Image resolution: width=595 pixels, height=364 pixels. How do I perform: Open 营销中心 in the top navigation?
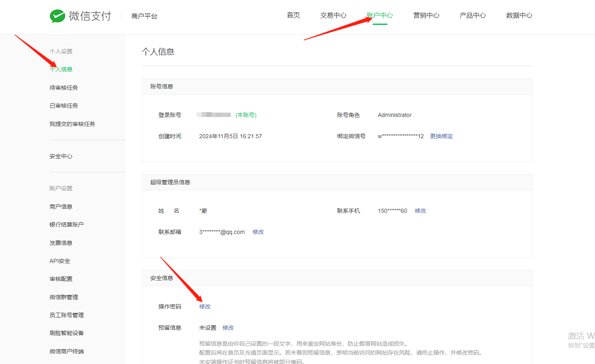(x=426, y=15)
